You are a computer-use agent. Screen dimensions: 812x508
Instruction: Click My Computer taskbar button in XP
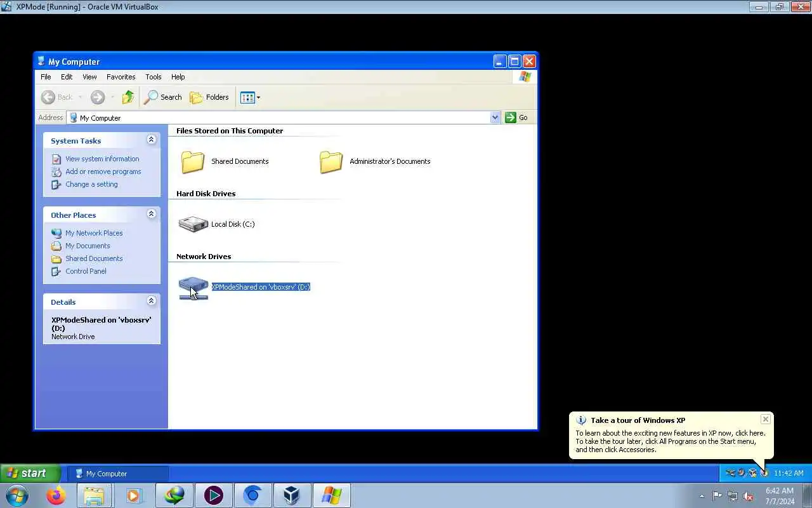118,474
